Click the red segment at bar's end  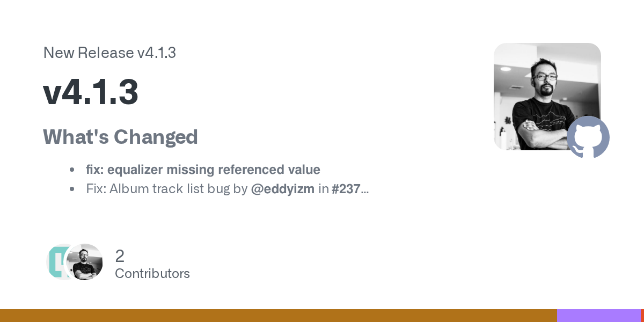[x=642, y=316]
